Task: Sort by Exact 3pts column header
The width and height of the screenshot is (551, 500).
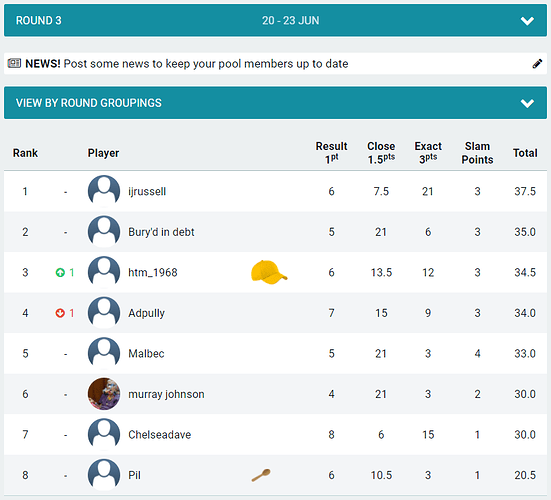Action: coord(428,153)
